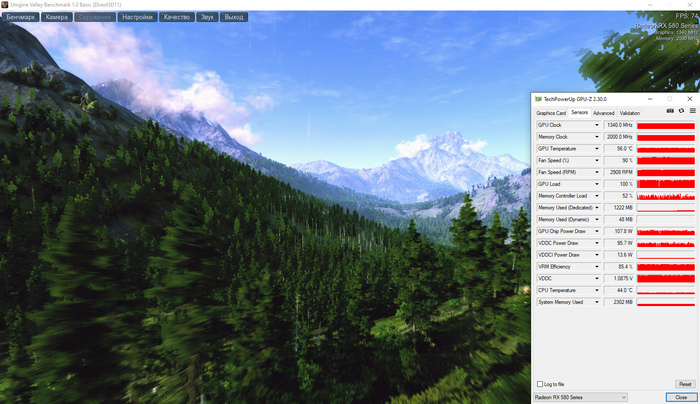
Task: Click the 48 MB dynamic memory value
Action: (x=619, y=220)
